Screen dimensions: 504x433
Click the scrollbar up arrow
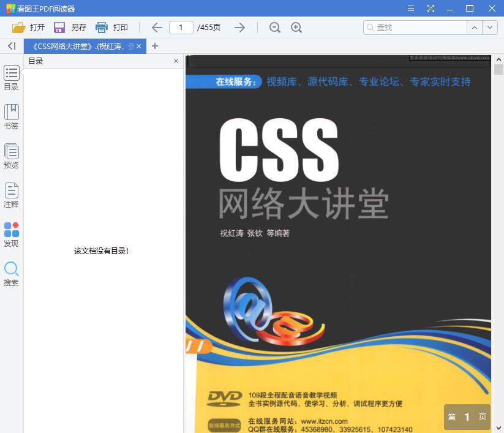pyautogui.click(x=498, y=59)
